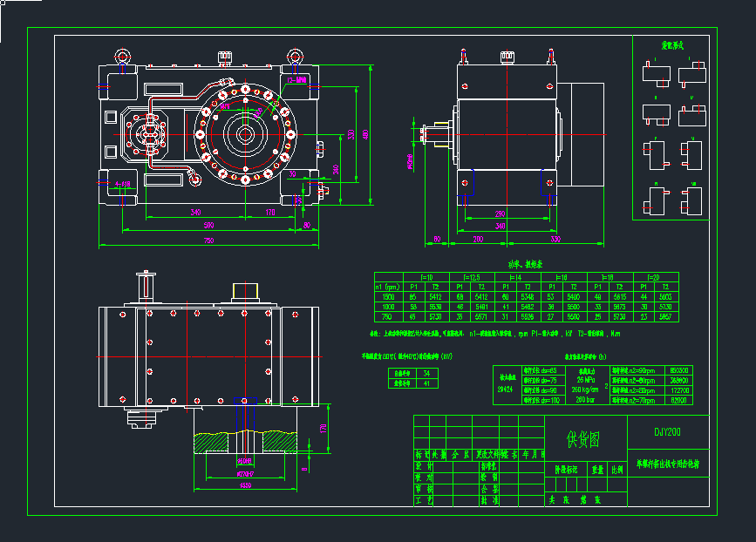Click the 装配形式 heading in the right panel
Viewport: 756px width, 542px height.
coord(671,44)
